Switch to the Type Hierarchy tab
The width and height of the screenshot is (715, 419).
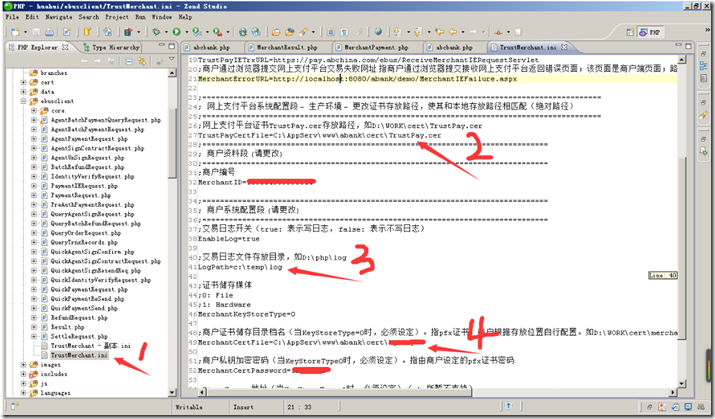[x=112, y=47]
